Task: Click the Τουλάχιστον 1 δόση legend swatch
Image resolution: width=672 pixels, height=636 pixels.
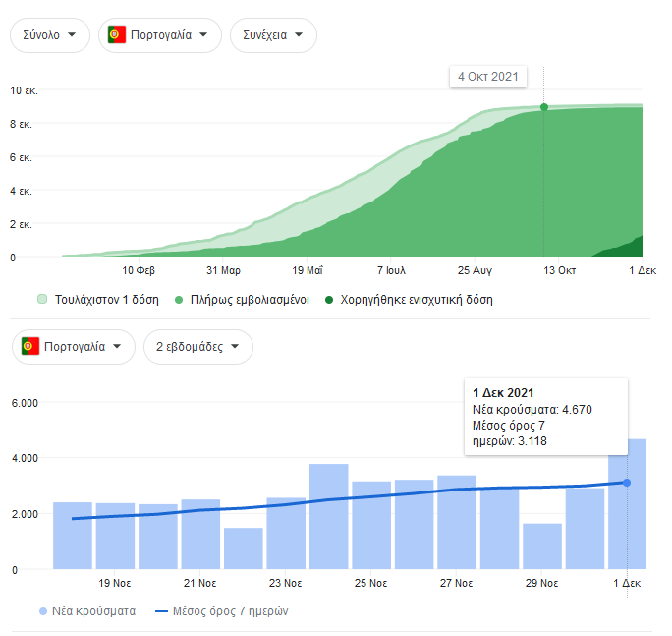Action: tap(42, 299)
